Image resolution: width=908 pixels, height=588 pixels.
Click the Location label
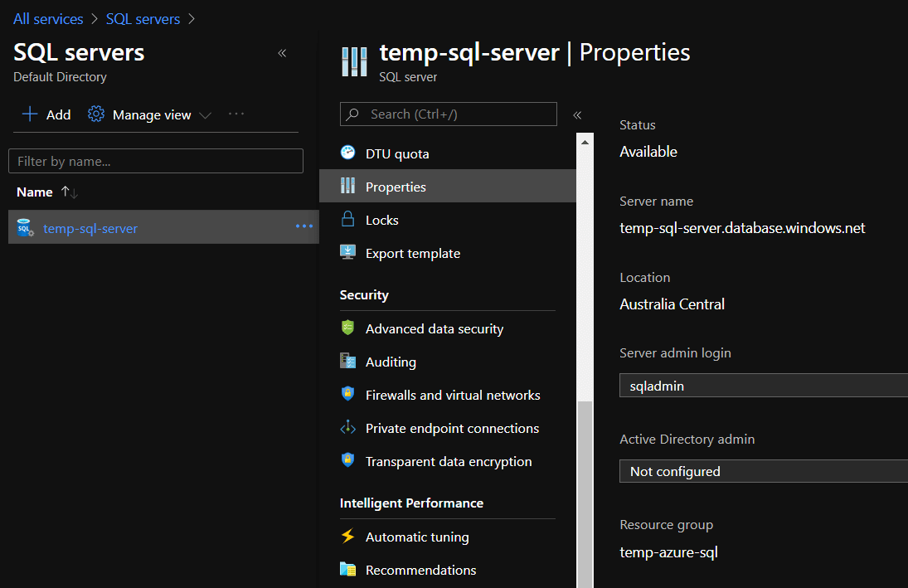pyautogui.click(x=644, y=278)
